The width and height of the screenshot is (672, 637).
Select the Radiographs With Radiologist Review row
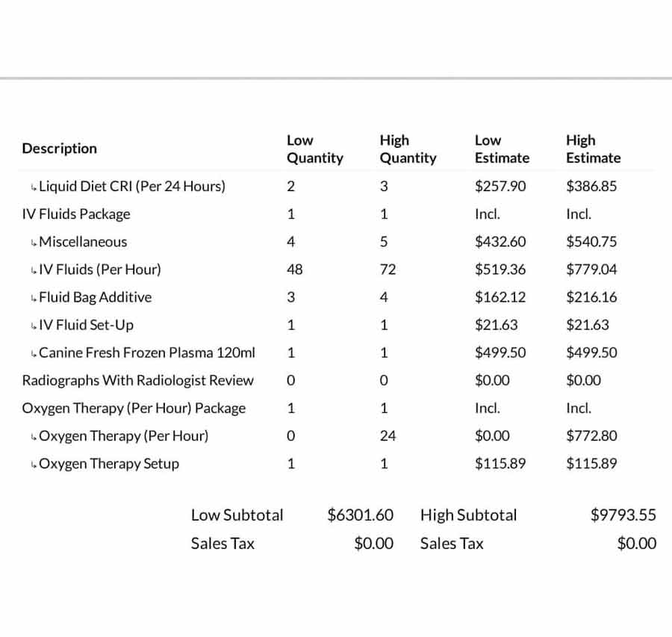point(138,381)
